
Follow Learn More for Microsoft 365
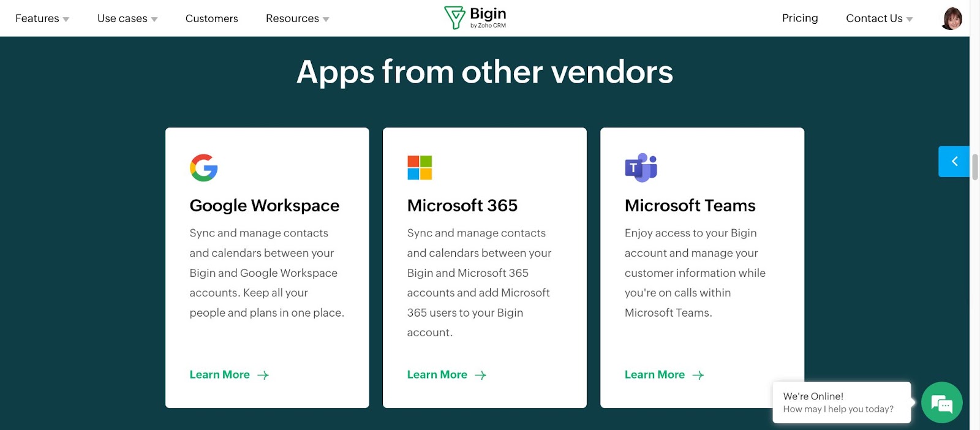(x=437, y=374)
